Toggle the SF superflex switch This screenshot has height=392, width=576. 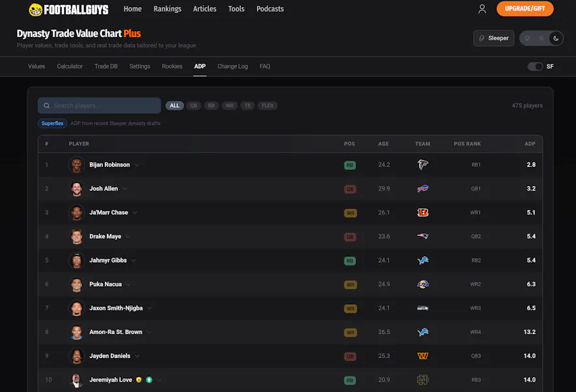pos(535,66)
